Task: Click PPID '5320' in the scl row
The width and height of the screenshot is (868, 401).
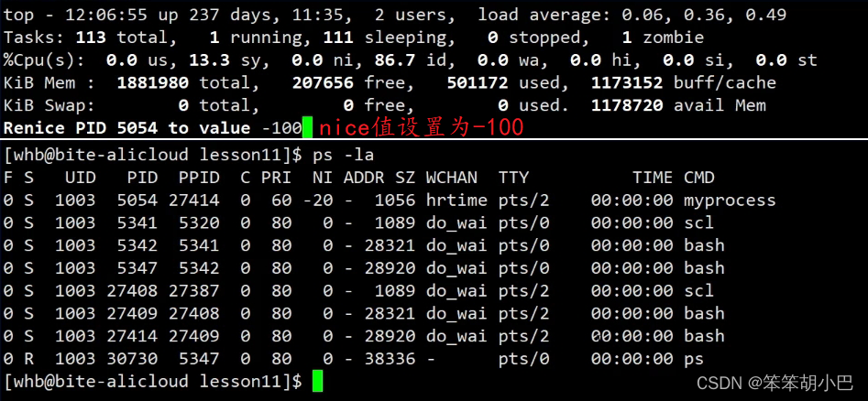Action: tap(199, 222)
